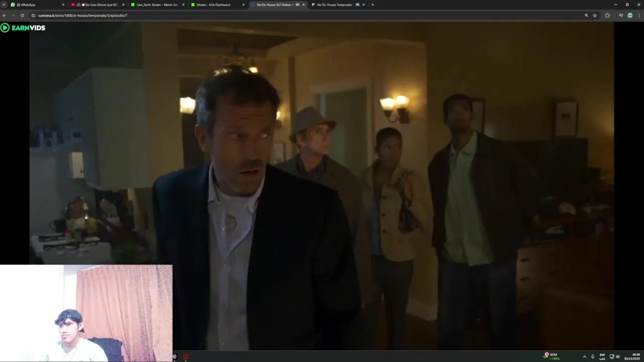
Task: Select the 'Ver Dr. House 5x7 Online' tab
Action: point(277,5)
